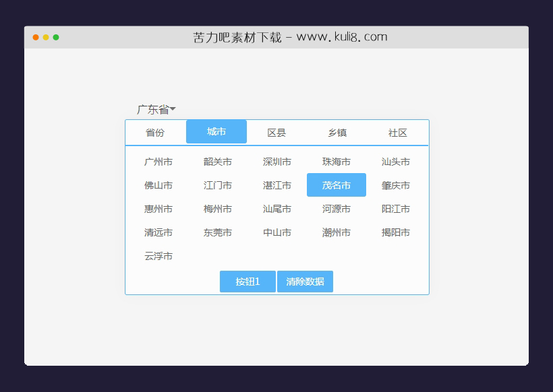
Task: Click the active 城市 tab
Action: [x=216, y=131]
